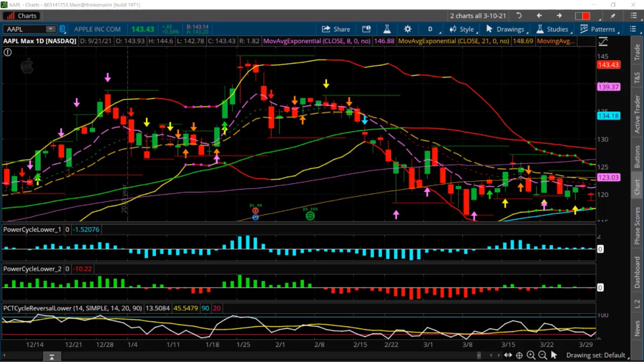Click the magenta 139.37 price bubble
Screen dimensions: 644x362
point(608,87)
